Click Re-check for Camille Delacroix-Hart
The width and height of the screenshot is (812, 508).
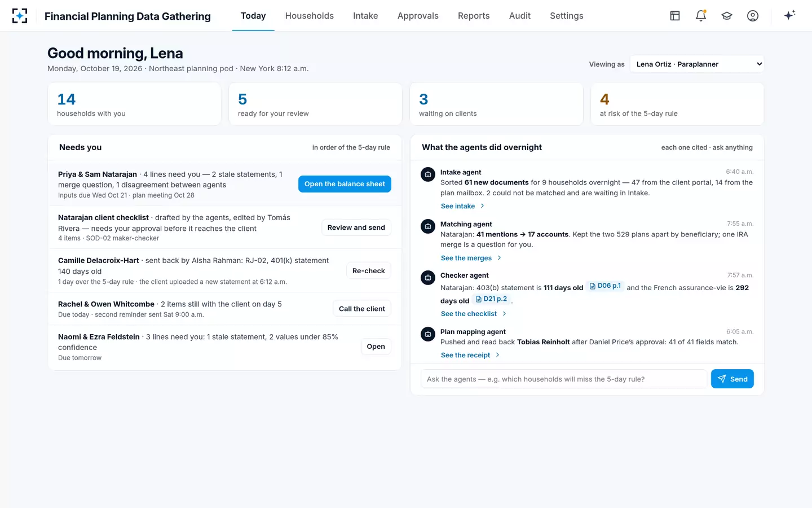coord(369,271)
